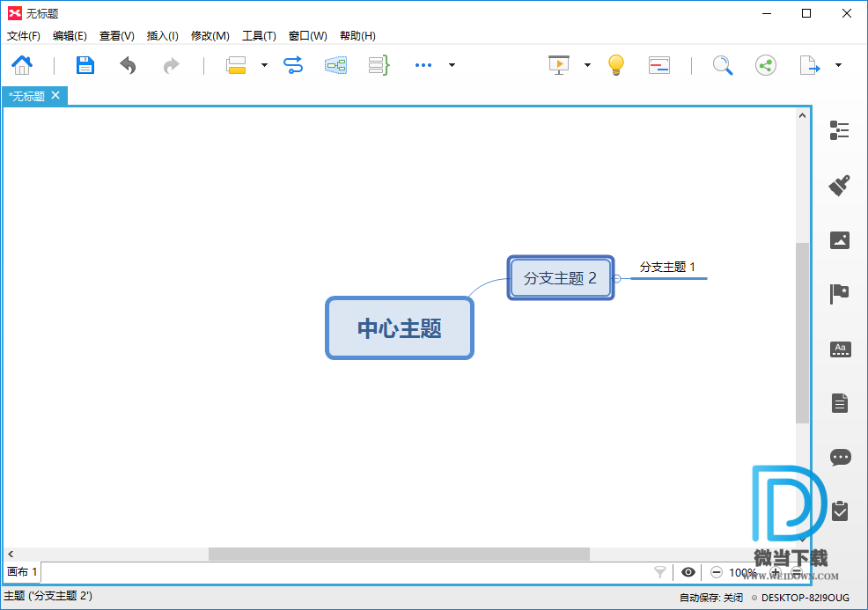Switch to the 画布 1 sheet tab
Viewport: 868px width, 610px height.
(x=22, y=572)
